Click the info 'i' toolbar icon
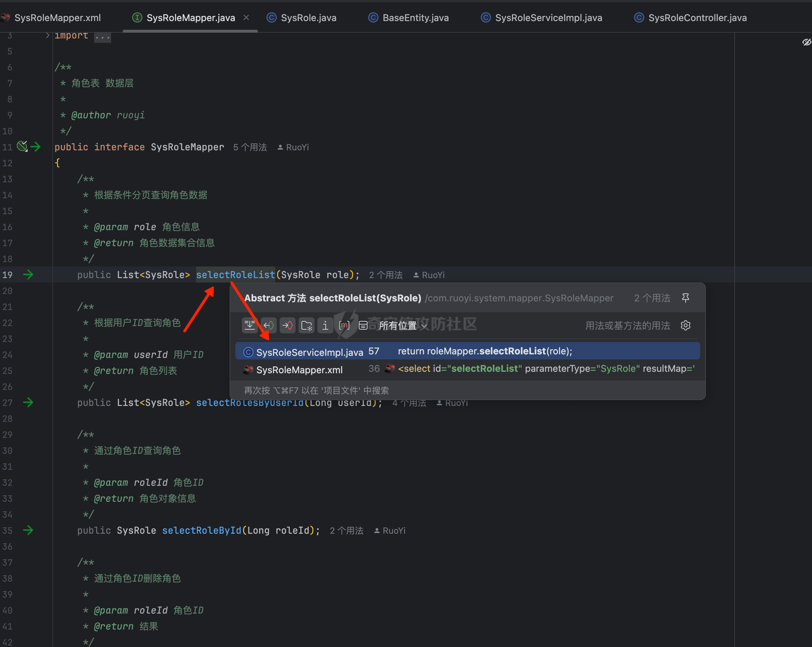812x647 pixels. tap(325, 325)
